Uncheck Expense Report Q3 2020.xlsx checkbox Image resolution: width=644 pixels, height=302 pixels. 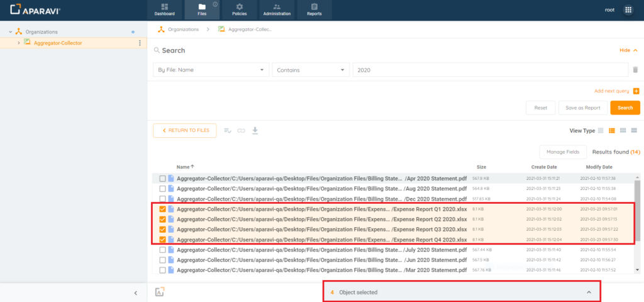click(x=163, y=229)
